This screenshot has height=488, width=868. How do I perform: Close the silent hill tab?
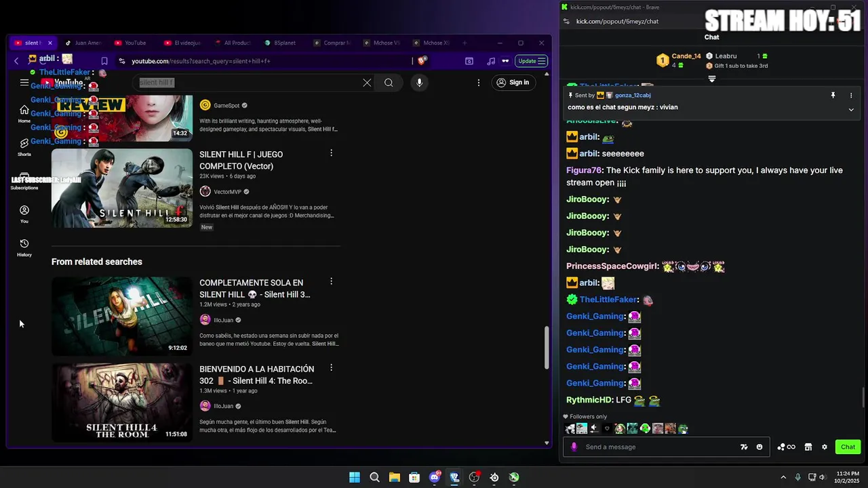point(50,43)
